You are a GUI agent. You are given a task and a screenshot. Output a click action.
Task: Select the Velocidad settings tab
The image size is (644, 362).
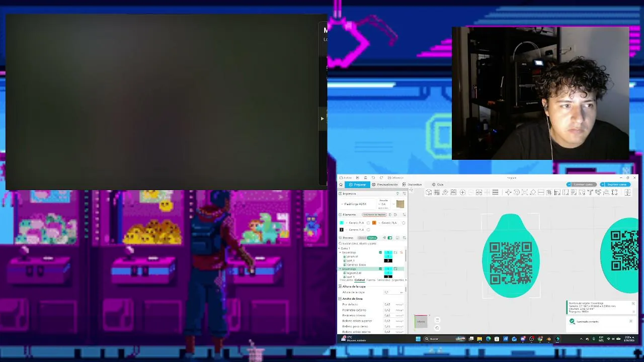pyautogui.click(x=383, y=280)
